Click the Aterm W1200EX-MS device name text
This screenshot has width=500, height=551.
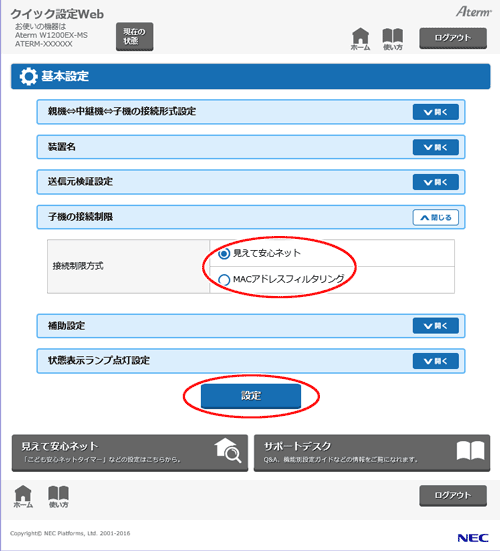[51, 35]
